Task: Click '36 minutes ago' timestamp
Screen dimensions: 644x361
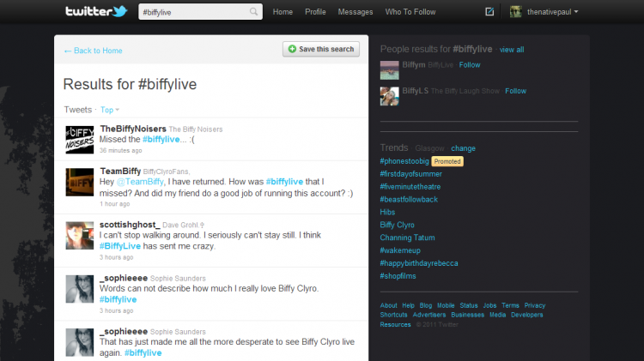Action: pos(121,151)
